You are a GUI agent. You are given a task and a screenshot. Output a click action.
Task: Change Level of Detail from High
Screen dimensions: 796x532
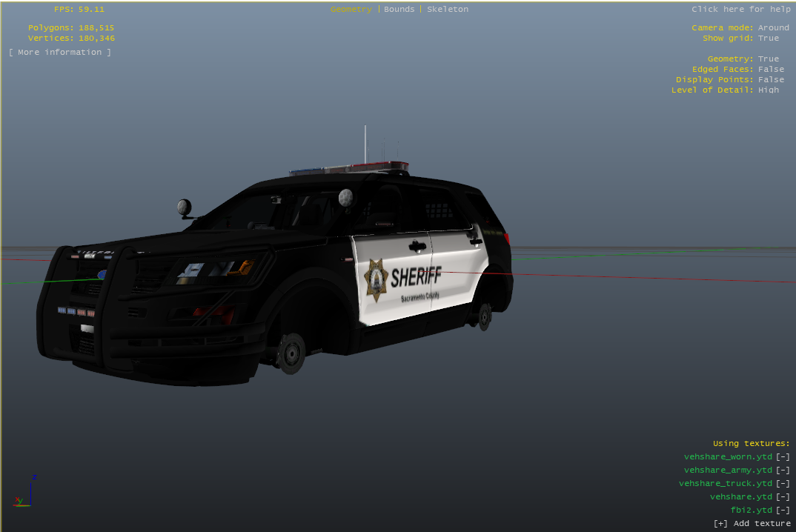[768, 90]
